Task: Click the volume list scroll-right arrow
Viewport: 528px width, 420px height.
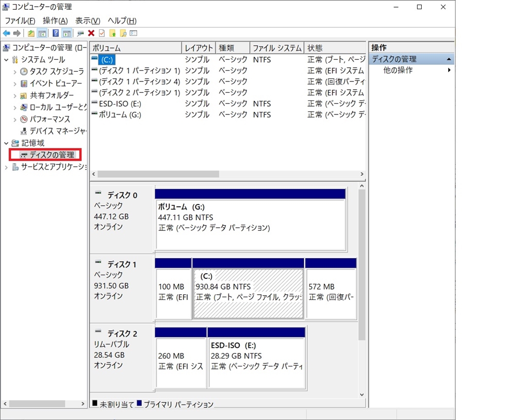Action: 362,174
